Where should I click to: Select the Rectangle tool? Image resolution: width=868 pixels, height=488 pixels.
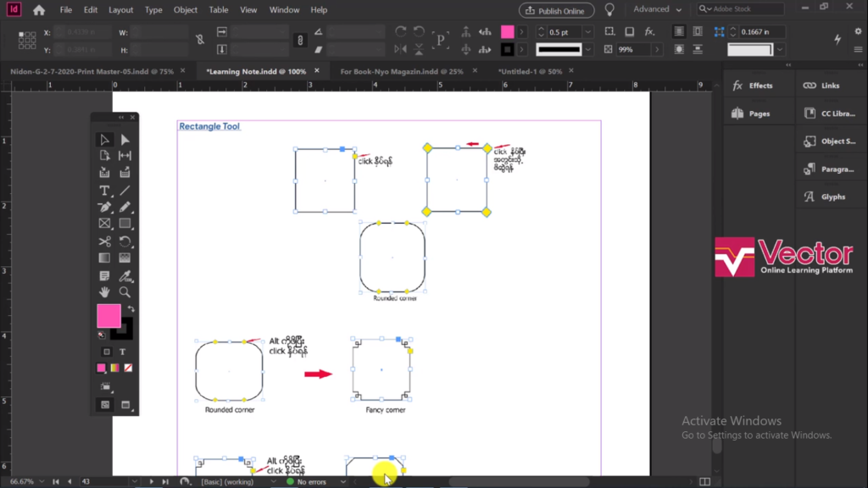point(125,224)
